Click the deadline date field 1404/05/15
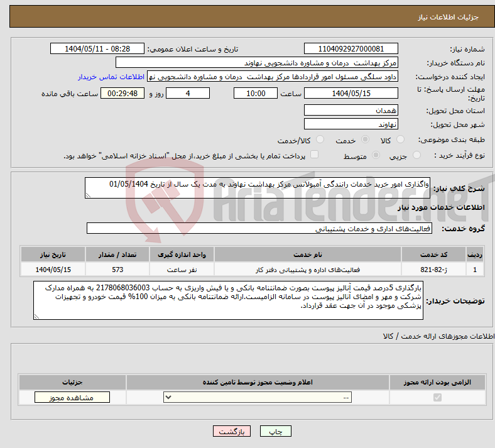The image size is (495, 448). [351, 93]
